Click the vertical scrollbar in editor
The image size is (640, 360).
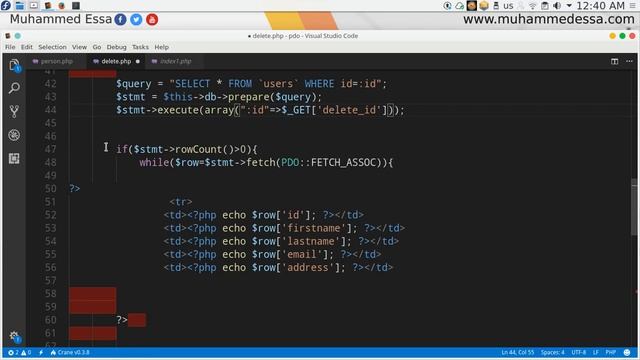point(634,207)
